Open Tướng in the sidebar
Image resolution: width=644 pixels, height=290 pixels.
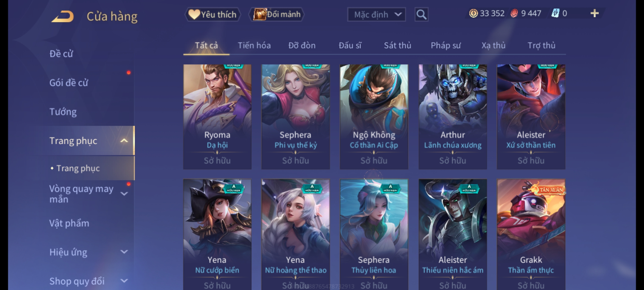click(63, 112)
